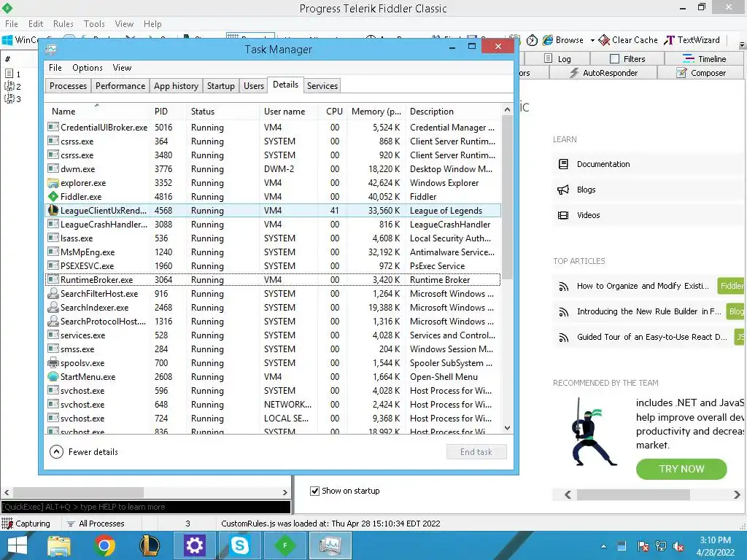Select the spoolsv.exe printer process icon

[x=53, y=363]
